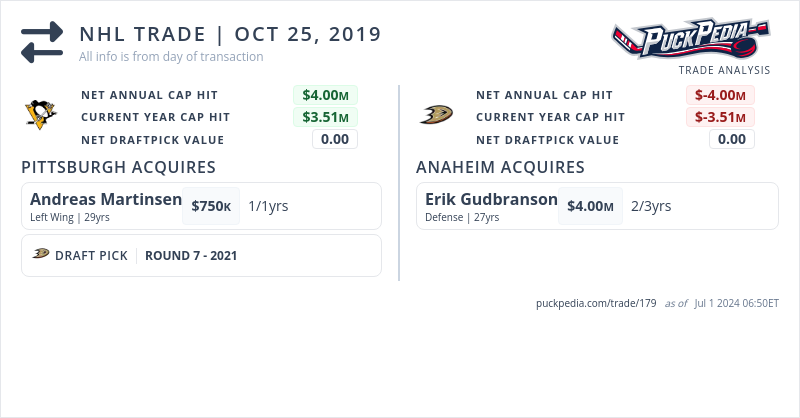Click the Anaheim Acquires heading
This screenshot has width=800, height=418.
click(500, 167)
